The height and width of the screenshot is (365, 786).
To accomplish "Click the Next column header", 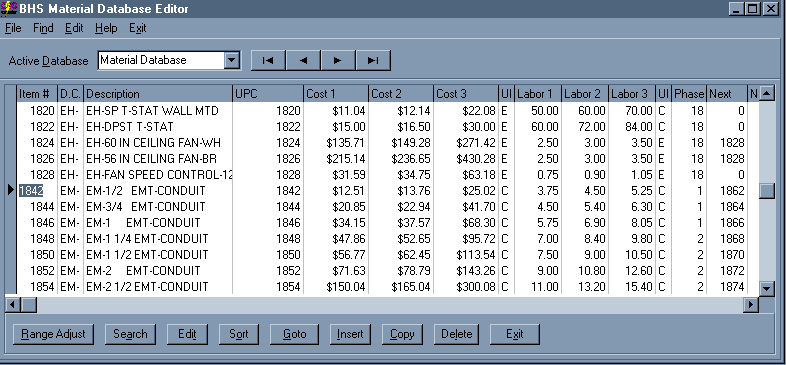I will 726,94.
